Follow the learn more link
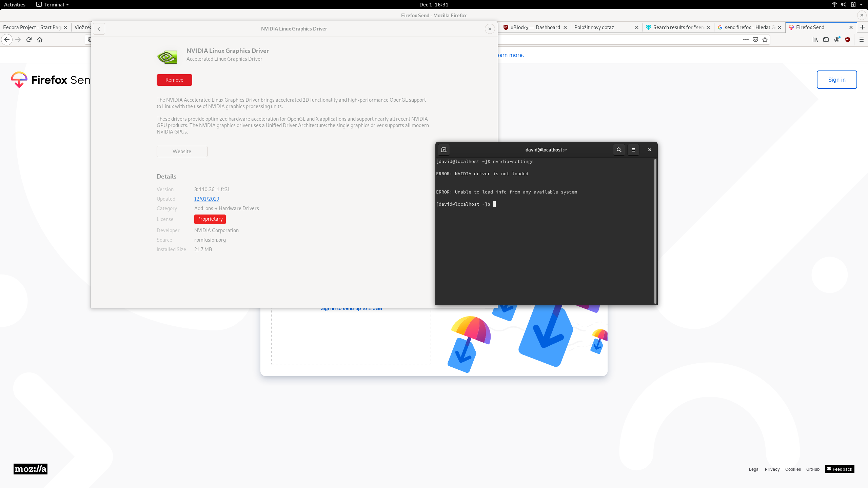 click(x=511, y=55)
